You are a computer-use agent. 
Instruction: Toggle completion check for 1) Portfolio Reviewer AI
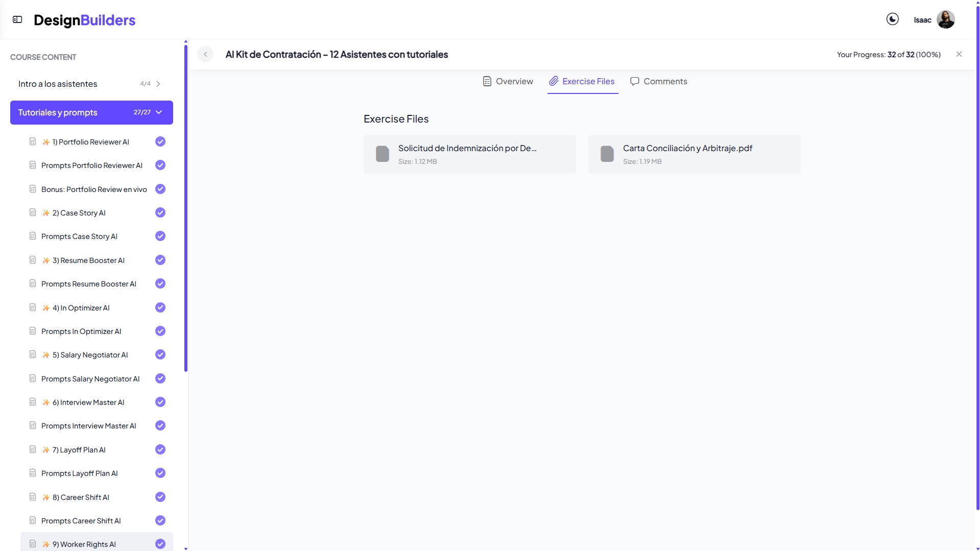coord(160,141)
